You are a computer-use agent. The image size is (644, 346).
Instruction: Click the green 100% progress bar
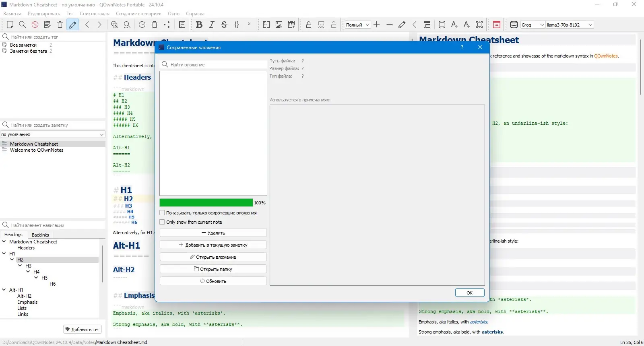point(206,203)
